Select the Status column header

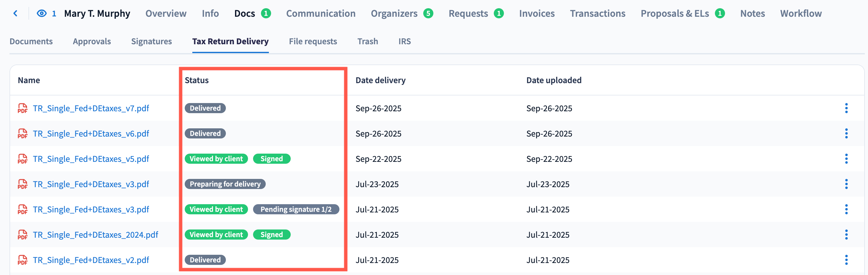click(x=196, y=80)
